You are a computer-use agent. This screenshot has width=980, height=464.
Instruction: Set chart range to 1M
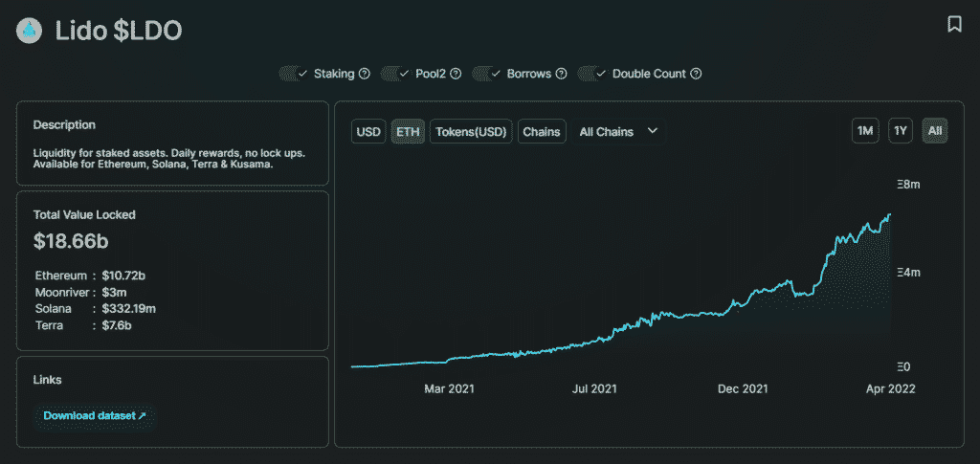click(x=865, y=131)
